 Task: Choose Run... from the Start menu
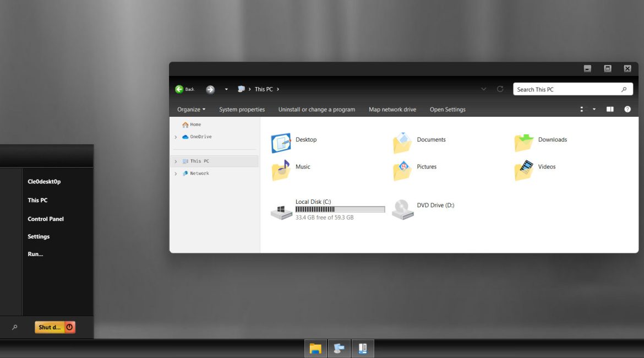point(35,254)
